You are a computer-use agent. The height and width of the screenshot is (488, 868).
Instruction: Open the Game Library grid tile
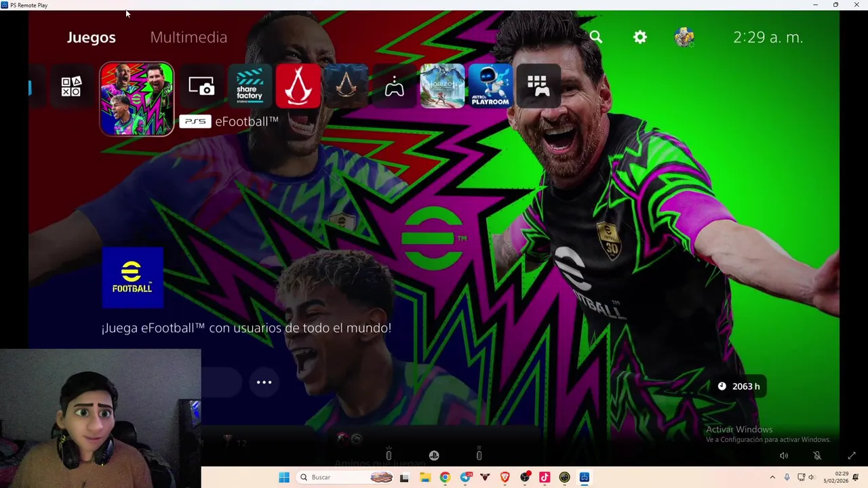[538, 86]
